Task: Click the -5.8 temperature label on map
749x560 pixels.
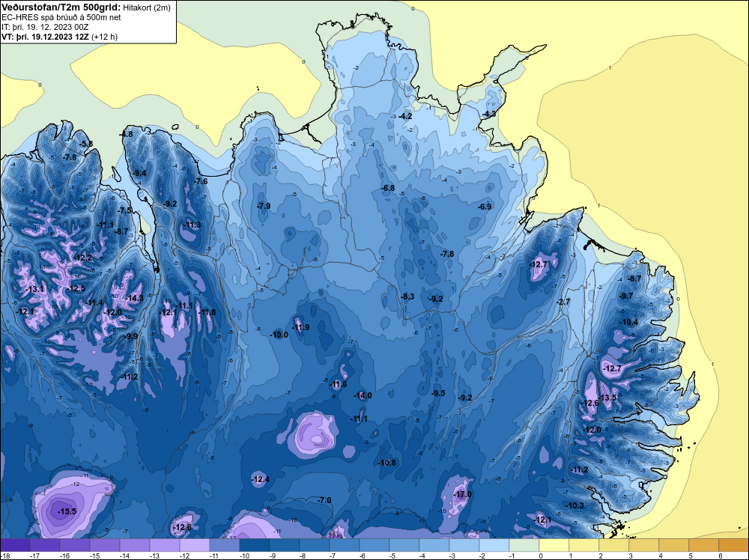Action: pos(86,144)
